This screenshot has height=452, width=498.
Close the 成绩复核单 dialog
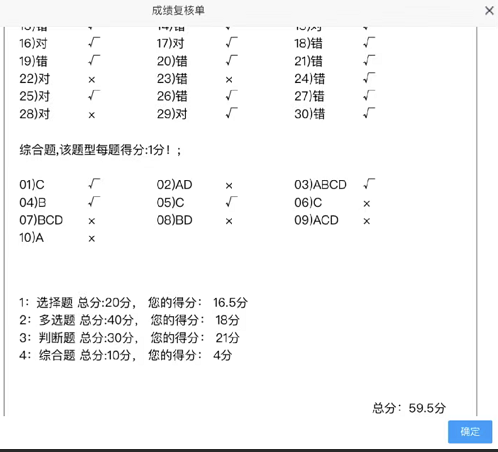click(489, 11)
